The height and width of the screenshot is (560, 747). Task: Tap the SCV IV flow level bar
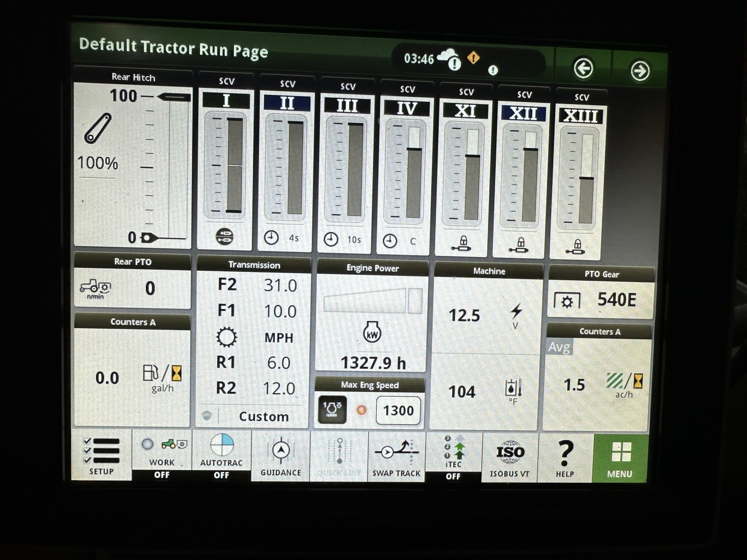(414, 172)
